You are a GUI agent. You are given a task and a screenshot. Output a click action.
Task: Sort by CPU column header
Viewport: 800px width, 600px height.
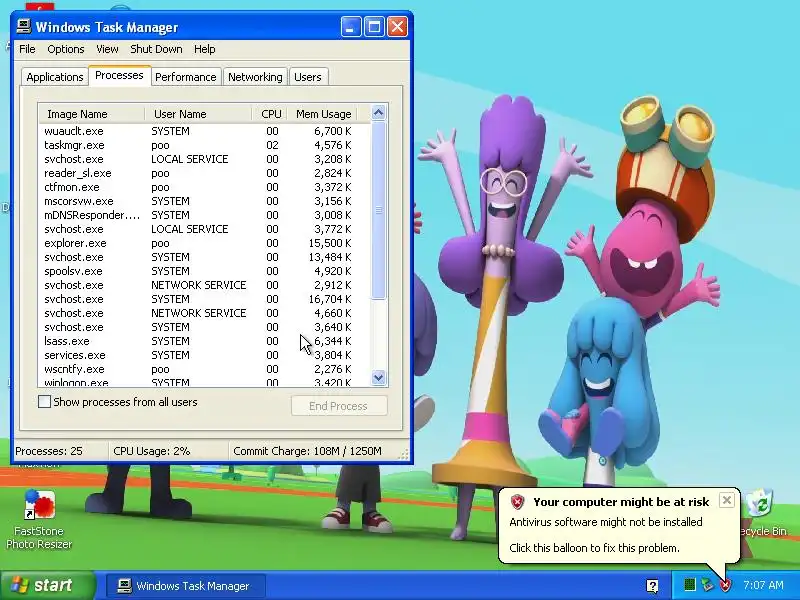pyautogui.click(x=270, y=114)
